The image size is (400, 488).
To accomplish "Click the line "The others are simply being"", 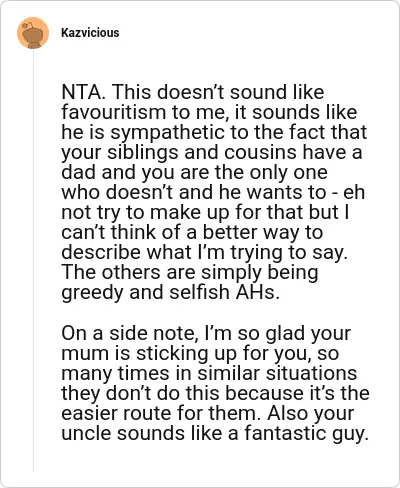I will 190,272.
